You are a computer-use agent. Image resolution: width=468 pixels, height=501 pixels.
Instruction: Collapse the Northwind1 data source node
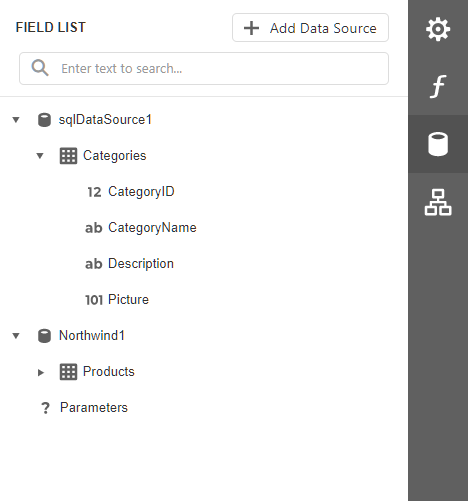(x=16, y=336)
